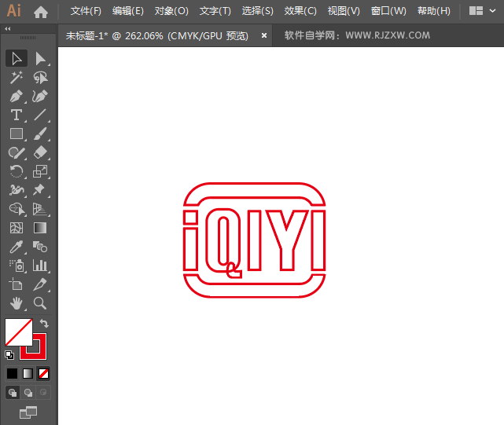Screen dimensions: 504x425
Task: Select the Rectangle tool
Action: (17, 134)
